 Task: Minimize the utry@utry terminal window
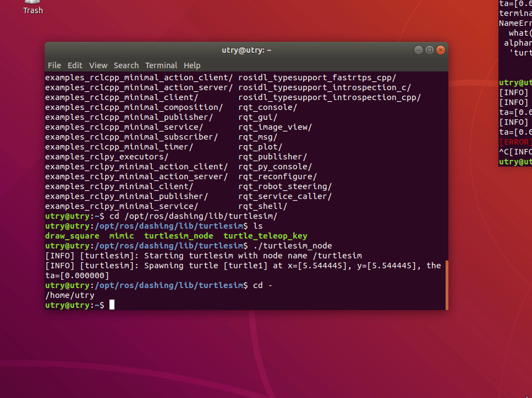click(x=419, y=50)
